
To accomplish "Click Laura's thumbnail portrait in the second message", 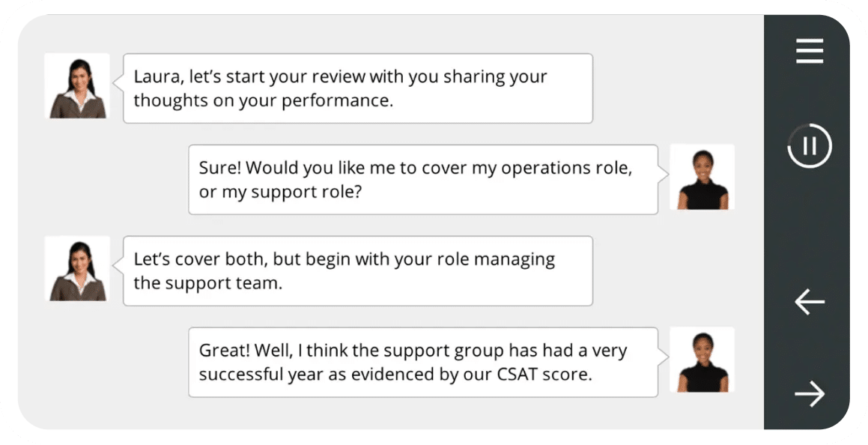I will (x=702, y=178).
